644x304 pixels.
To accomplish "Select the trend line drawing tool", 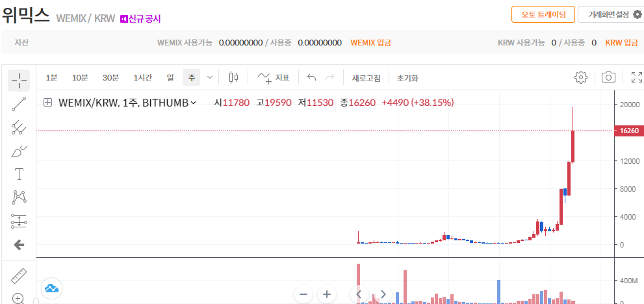I will tap(19, 104).
